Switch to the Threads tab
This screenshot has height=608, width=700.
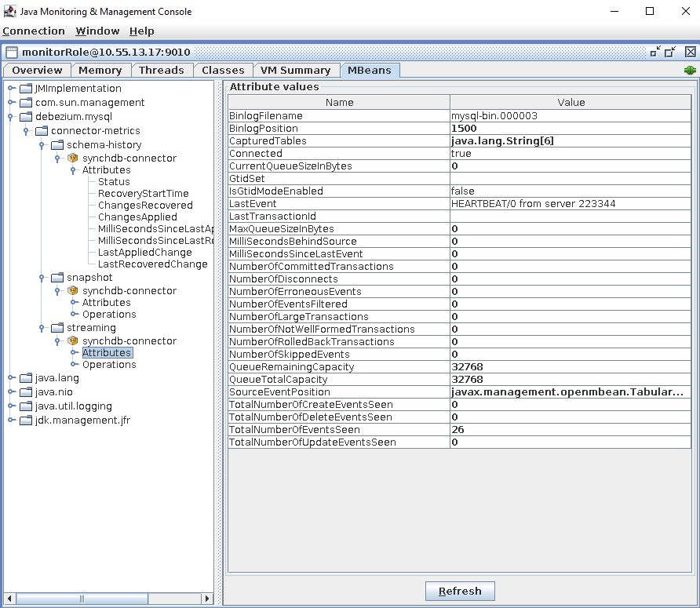[161, 71]
